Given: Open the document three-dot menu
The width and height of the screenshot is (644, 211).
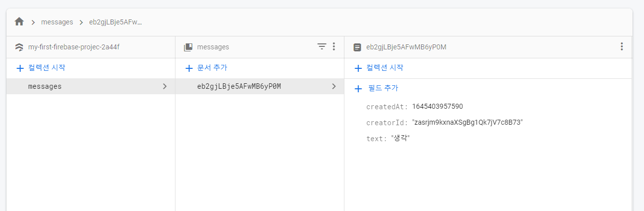Looking at the screenshot, I should [622, 46].
